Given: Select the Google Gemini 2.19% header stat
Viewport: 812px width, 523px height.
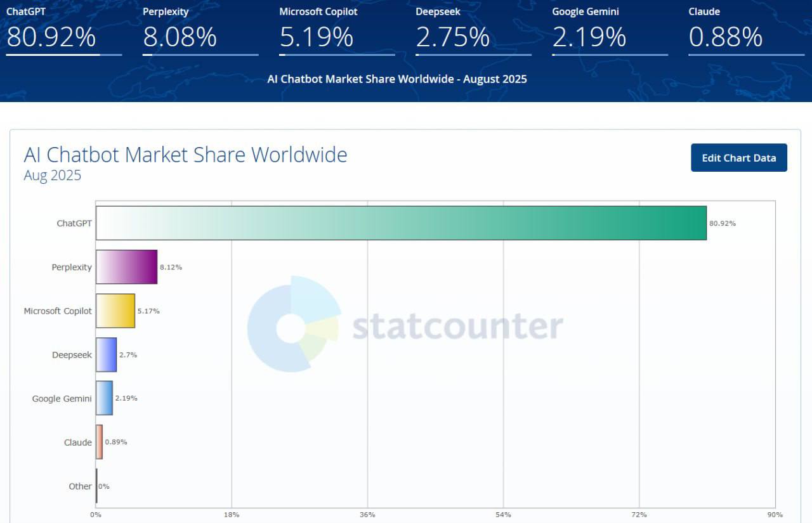Looking at the screenshot, I should pos(589,37).
